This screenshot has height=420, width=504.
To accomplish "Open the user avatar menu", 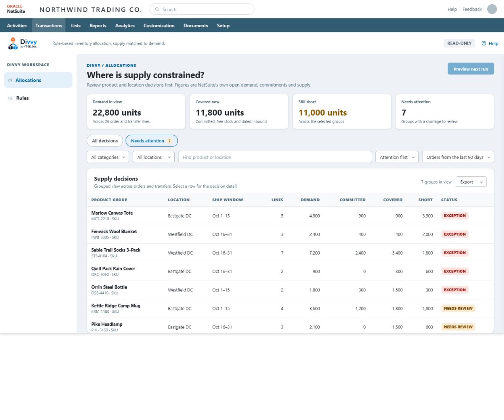I will (492, 9).
